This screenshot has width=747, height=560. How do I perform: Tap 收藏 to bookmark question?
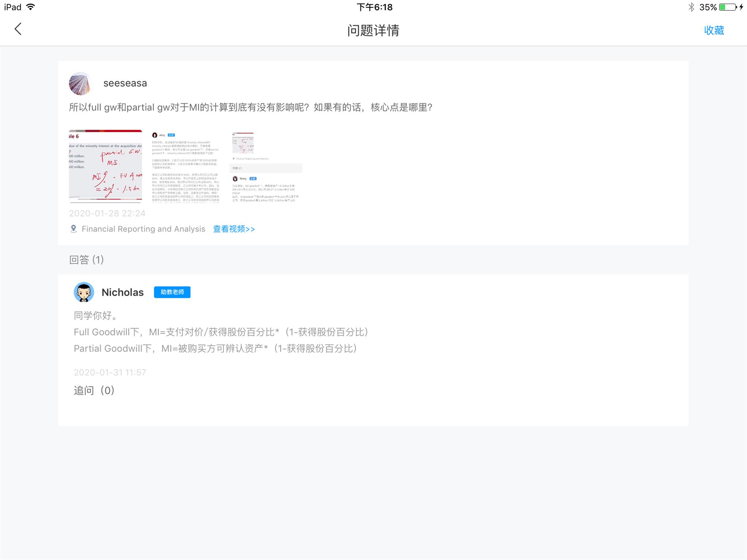click(x=714, y=30)
